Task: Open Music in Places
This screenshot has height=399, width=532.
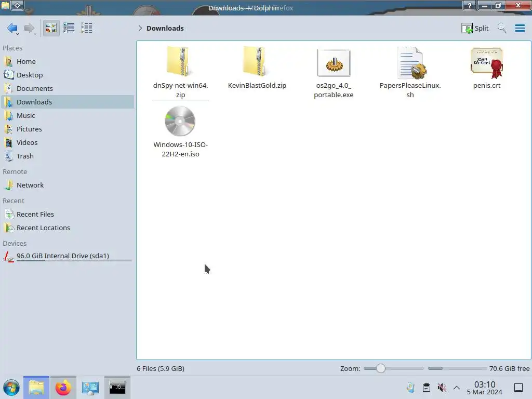Action: click(67, 116)
